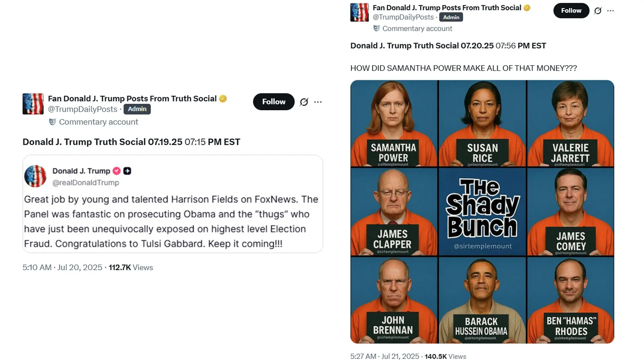Click the 5:10 AM Jul 20, 2025 timestamp
The height and width of the screenshot is (362, 644).
click(x=62, y=267)
